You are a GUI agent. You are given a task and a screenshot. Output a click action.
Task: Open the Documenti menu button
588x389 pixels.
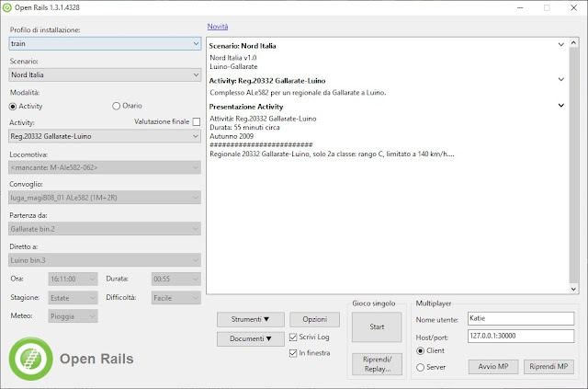[251, 338]
